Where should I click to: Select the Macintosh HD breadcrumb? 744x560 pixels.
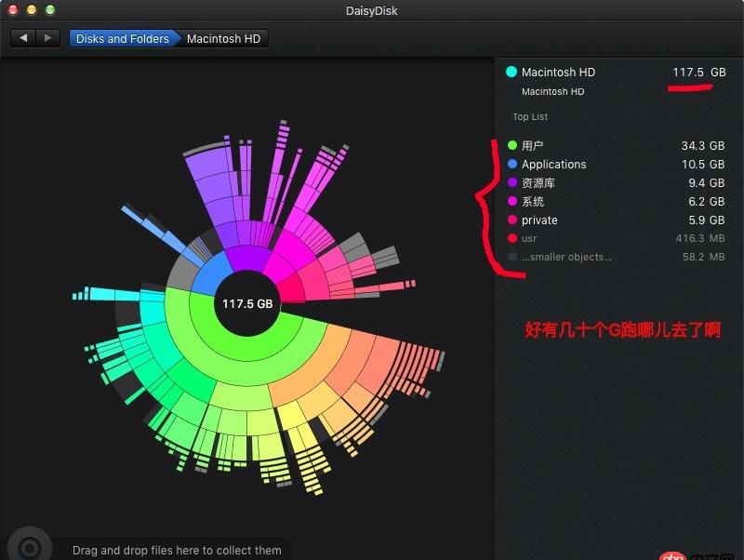223,38
